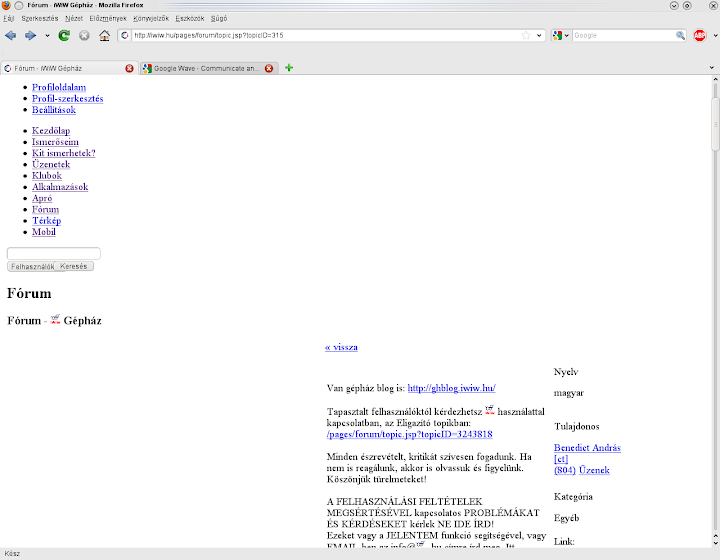
Task: Click the Stop loading icon
Action: pyautogui.click(x=84, y=35)
